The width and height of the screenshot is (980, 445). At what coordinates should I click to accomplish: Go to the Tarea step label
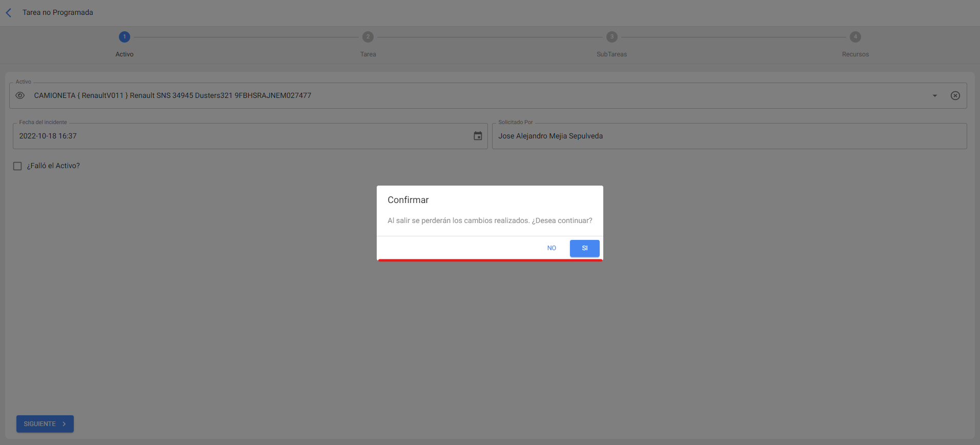click(367, 54)
